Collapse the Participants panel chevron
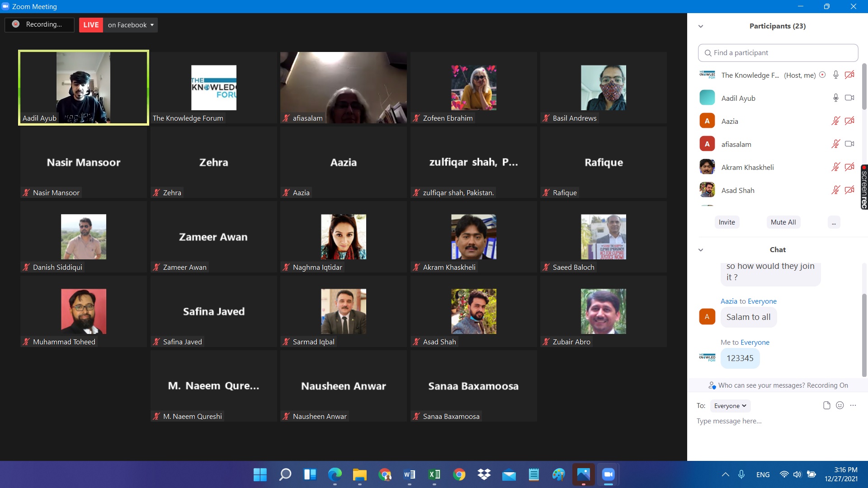868x488 pixels. click(701, 26)
